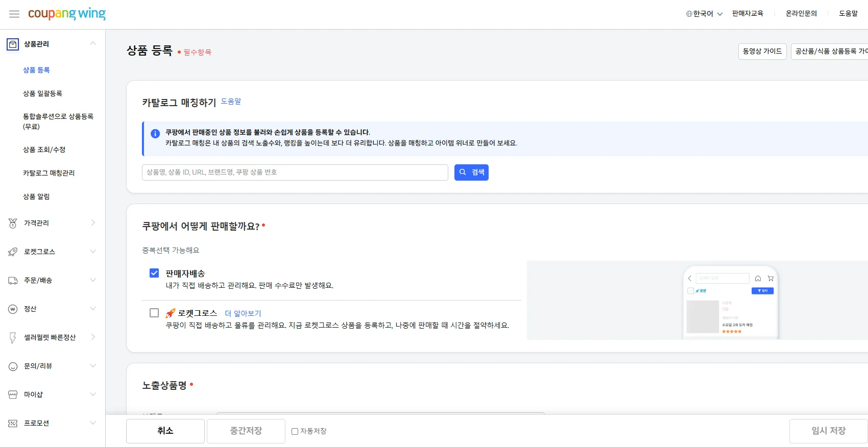
Task: Click the phone mockup preview image
Action: click(731, 302)
